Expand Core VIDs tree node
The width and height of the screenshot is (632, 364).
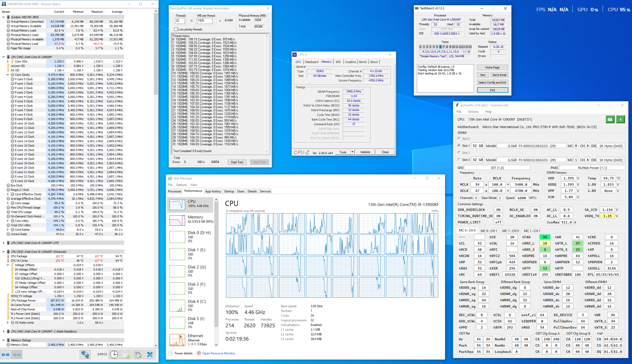[x=8, y=61]
